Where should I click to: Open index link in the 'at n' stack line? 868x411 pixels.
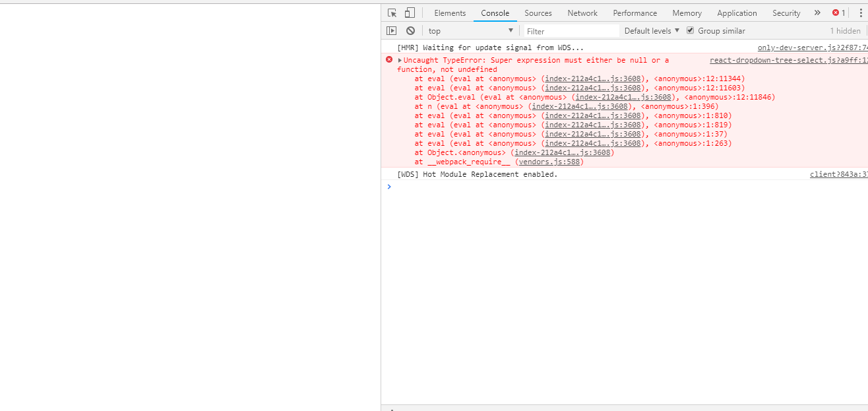[x=580, y=106]
